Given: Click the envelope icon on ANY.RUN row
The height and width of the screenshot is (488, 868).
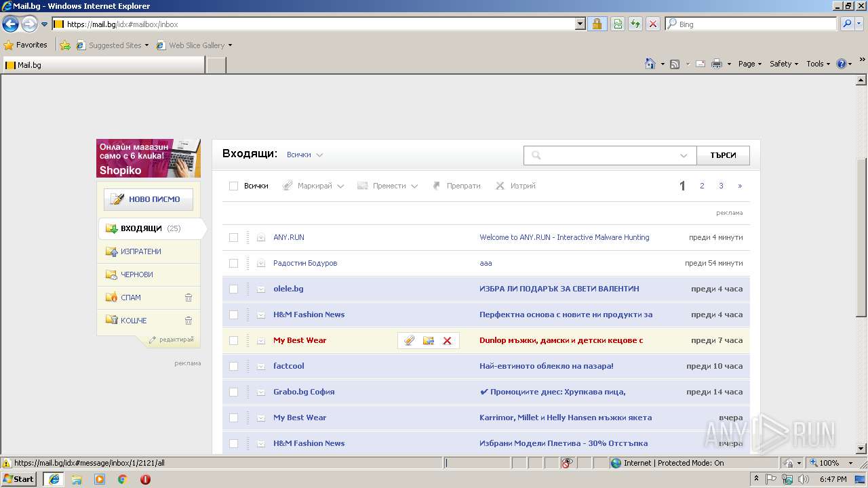Looking at the screenshot, I should pos(261,237).
